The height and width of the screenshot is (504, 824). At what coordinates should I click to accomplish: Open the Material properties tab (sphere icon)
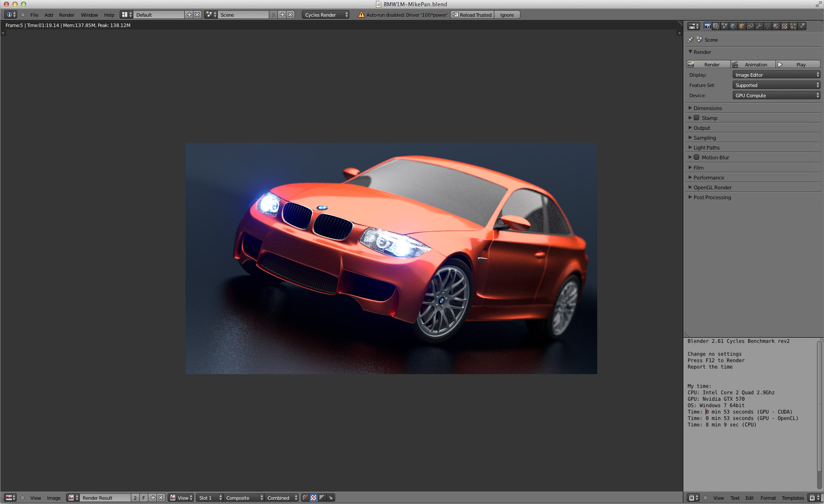(776, 26)
